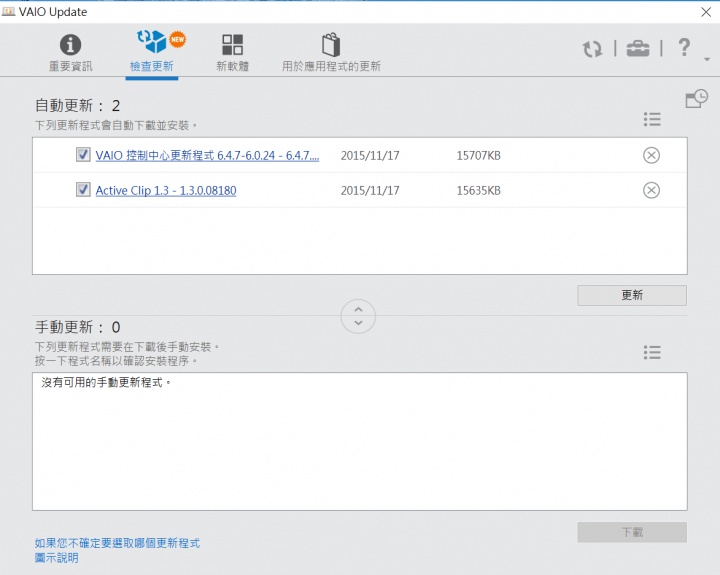Switch to 用於應用程式的更新 tab
This screenshot has height=575, width=720.
click(x=331, y=53)
